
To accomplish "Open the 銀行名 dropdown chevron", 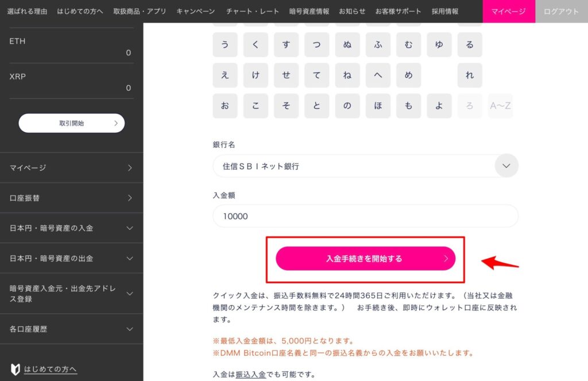I will pyautogui.click(x=506, y=166).
